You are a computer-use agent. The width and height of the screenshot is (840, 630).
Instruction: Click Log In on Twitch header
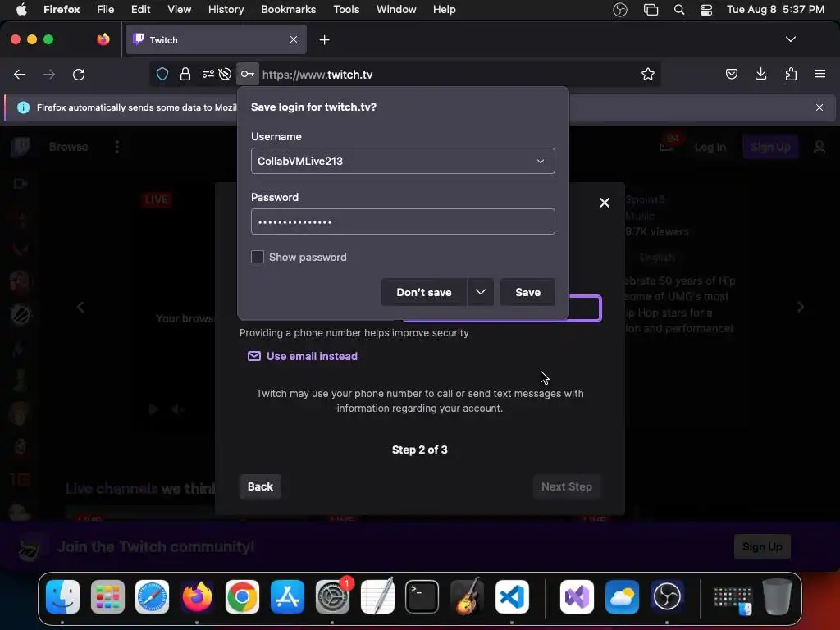(x=710, y=147)
